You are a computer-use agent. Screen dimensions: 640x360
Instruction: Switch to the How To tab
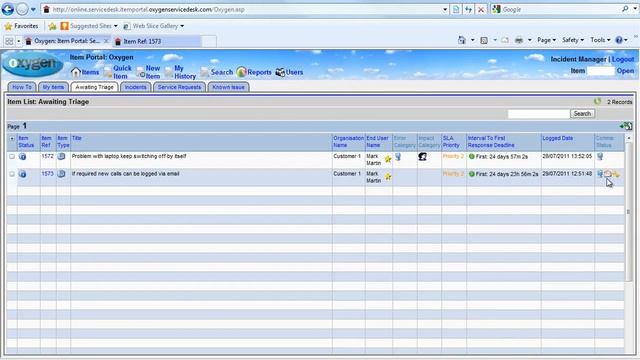pyautogui.click(x=22, y=87)
